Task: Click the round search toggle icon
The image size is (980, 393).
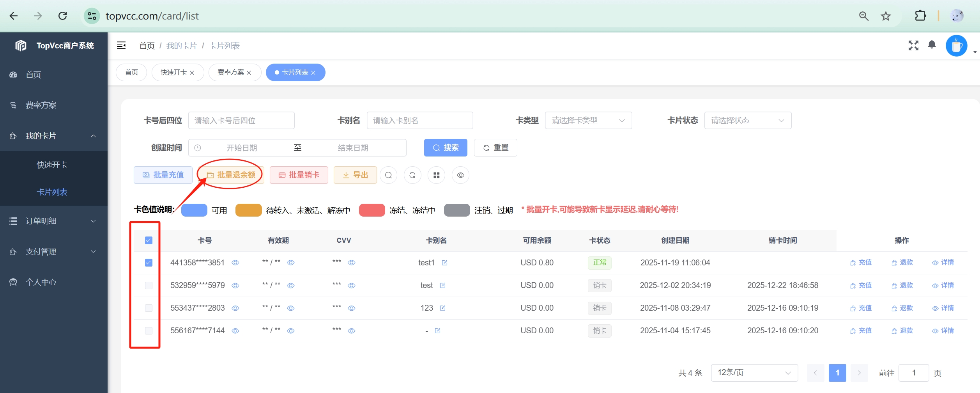Action: click(x=388, y=175)
